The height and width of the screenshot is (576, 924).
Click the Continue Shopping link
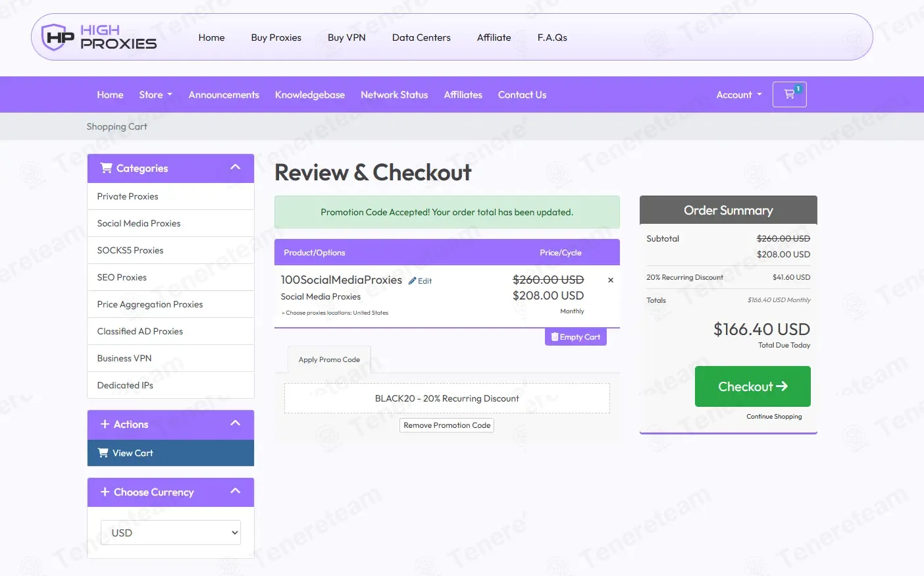774,417
